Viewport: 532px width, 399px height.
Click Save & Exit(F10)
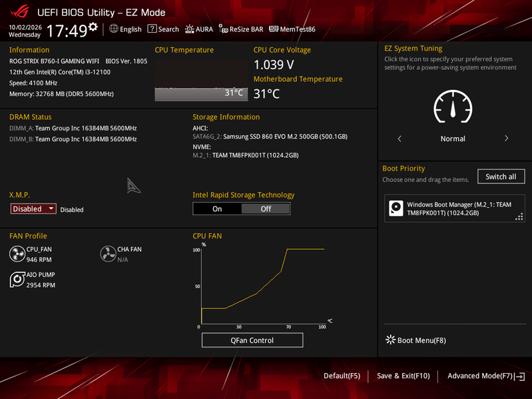[x=403, y=376]
